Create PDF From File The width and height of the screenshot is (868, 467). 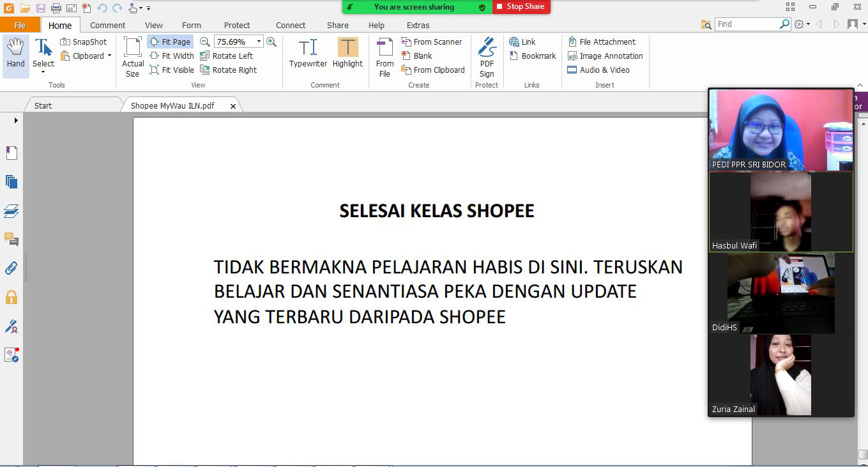click(x=385, y=57)
